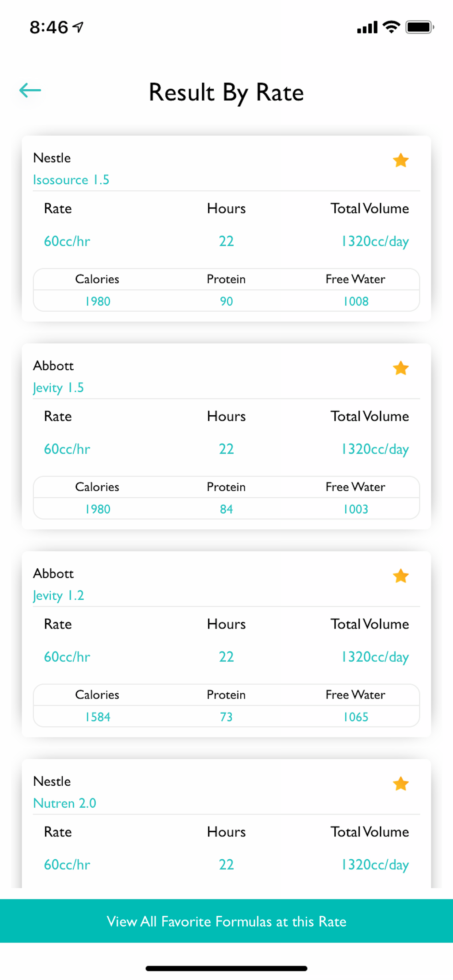Toggle favorite star for Jevity 1.2

pos(400,576)
